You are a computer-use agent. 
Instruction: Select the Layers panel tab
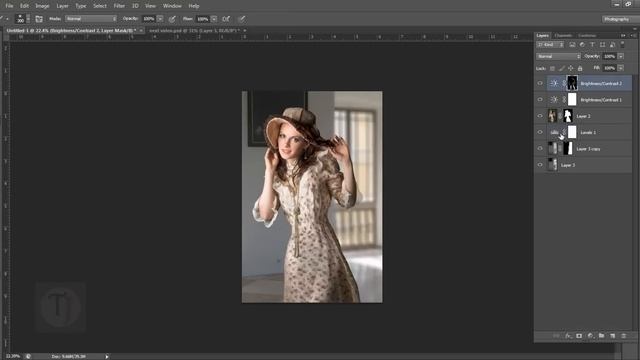[542, 36]
